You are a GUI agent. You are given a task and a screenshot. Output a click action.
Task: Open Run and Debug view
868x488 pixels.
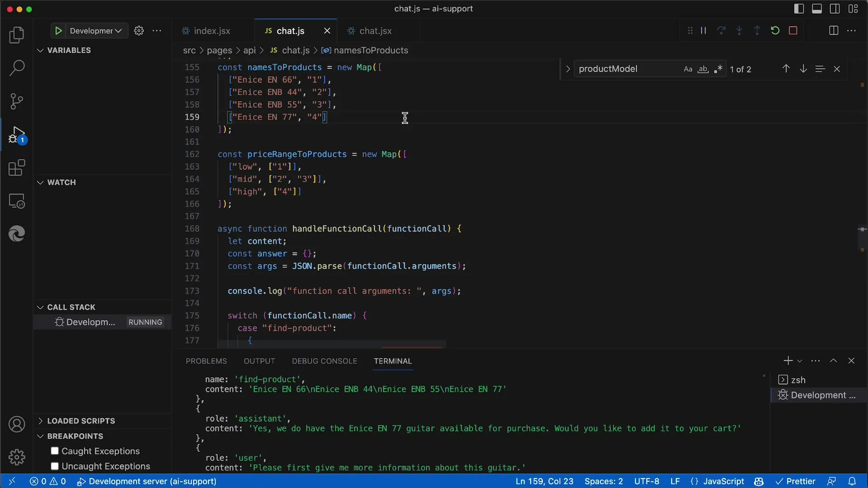point(17,135)
